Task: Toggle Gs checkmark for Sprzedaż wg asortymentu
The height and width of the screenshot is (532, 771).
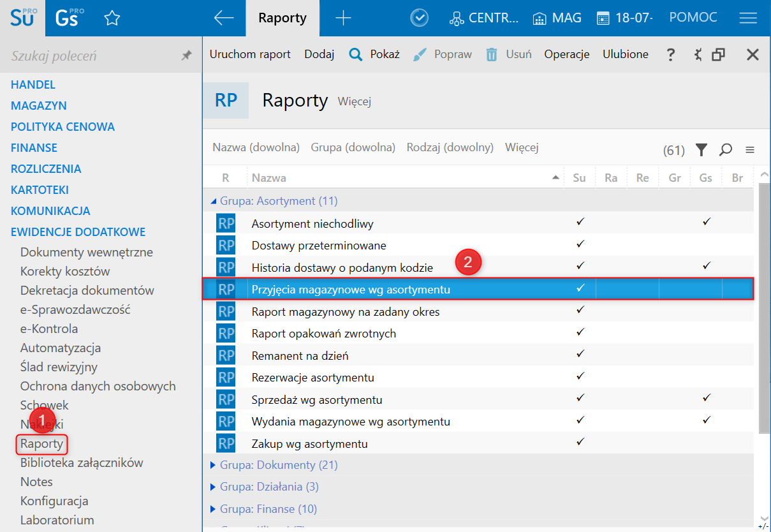Action: 706,398
